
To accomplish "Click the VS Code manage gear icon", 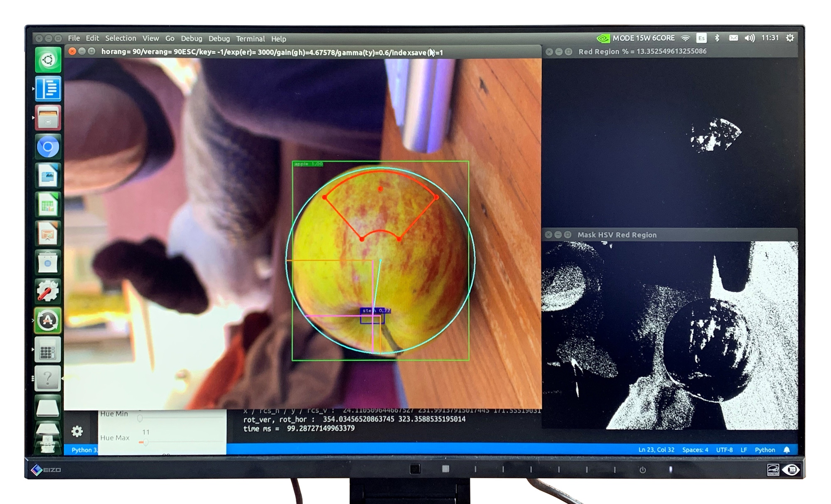I will click(x=77, y=432).
